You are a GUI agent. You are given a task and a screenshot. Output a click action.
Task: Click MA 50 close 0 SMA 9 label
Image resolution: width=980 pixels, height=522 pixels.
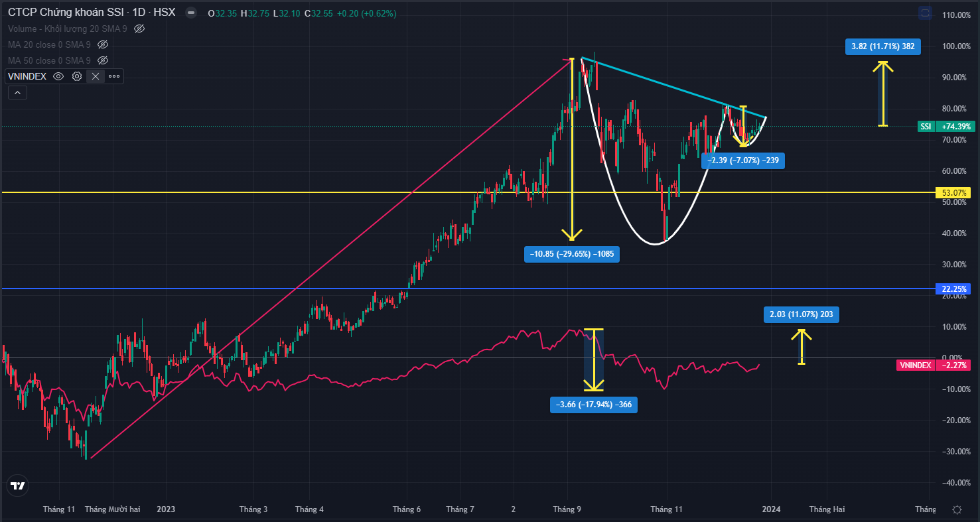point(49,60)
